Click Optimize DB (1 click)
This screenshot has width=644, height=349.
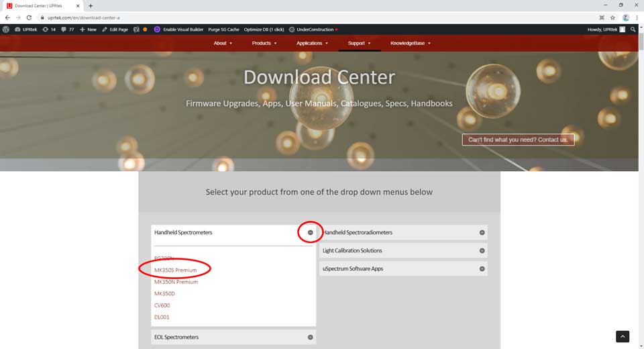(264, 30)
